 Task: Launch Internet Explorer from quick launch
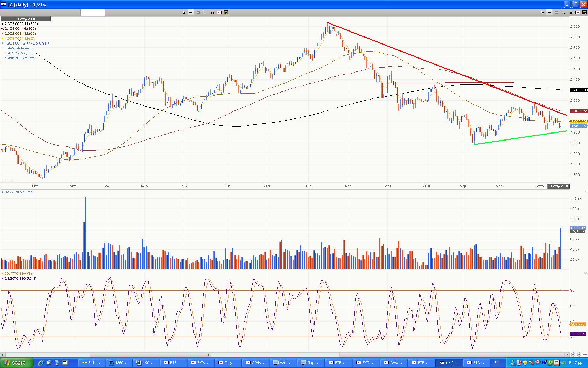[x=41, y=363]
